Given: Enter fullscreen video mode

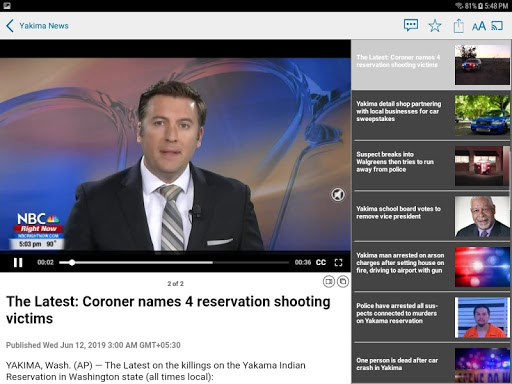Looking at the screenshot, I should pos(338,263).
